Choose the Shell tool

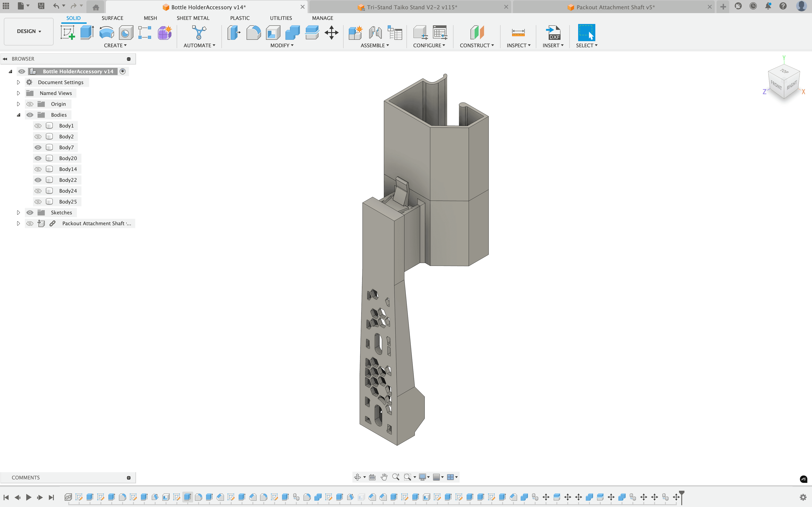point(273,33)
